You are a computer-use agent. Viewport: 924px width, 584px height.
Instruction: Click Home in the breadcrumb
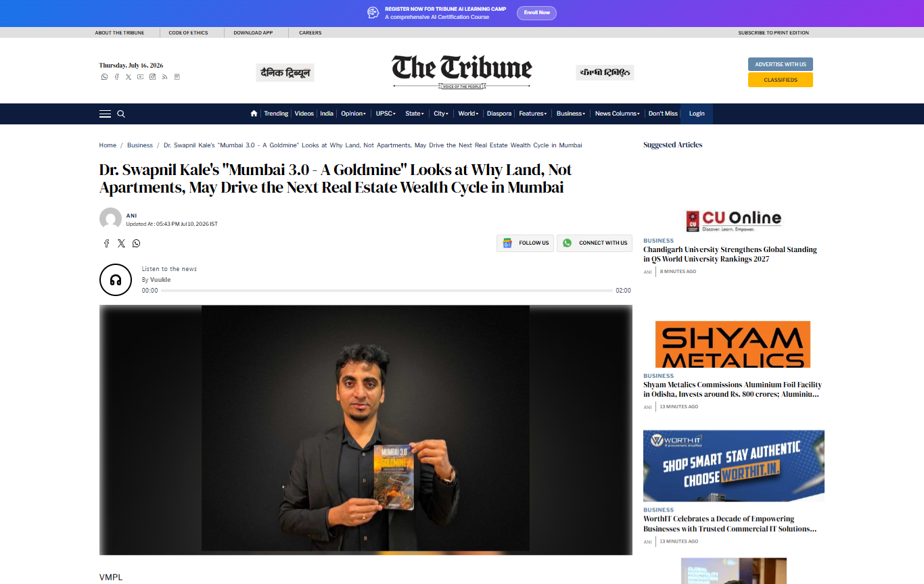coord(108,145)
